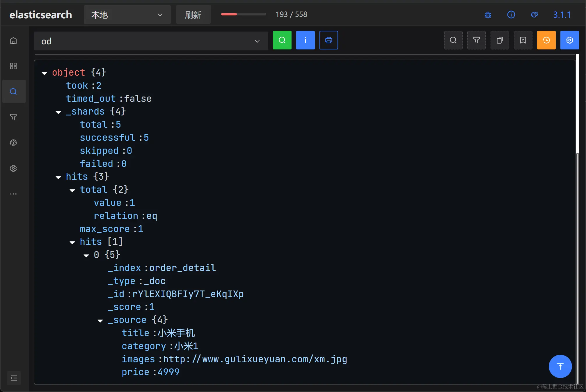Open home page from sidebar
Viewport: 586px width, 392px height.
pyautogui.click(x=13, y=40)
